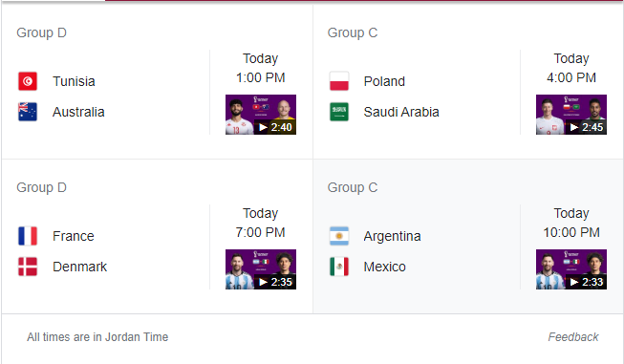Viewport: 624px width, 364px height.
Task: Play the 2:33 Argentina vs Mexico video
Action: (x=571, y=269)
